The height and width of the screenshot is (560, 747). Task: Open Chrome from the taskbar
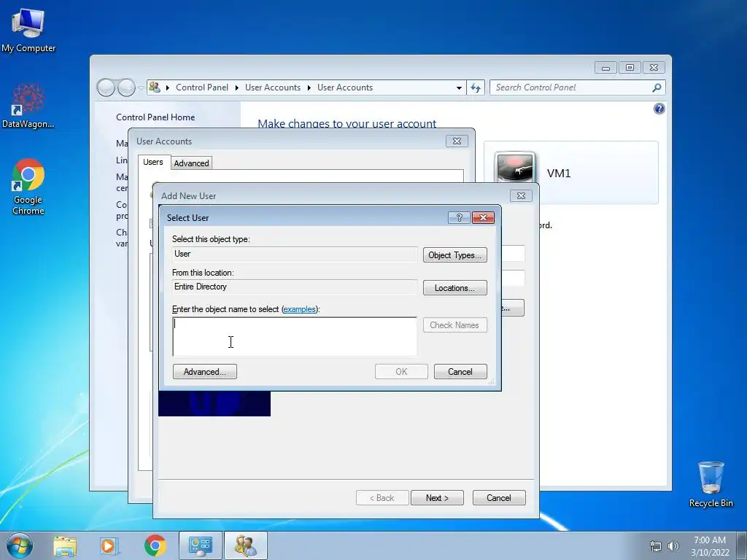155,545
